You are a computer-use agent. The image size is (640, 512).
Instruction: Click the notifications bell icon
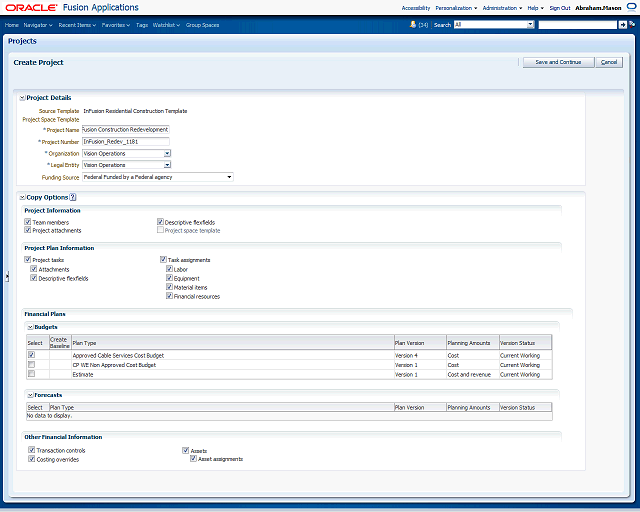point(410,24)
